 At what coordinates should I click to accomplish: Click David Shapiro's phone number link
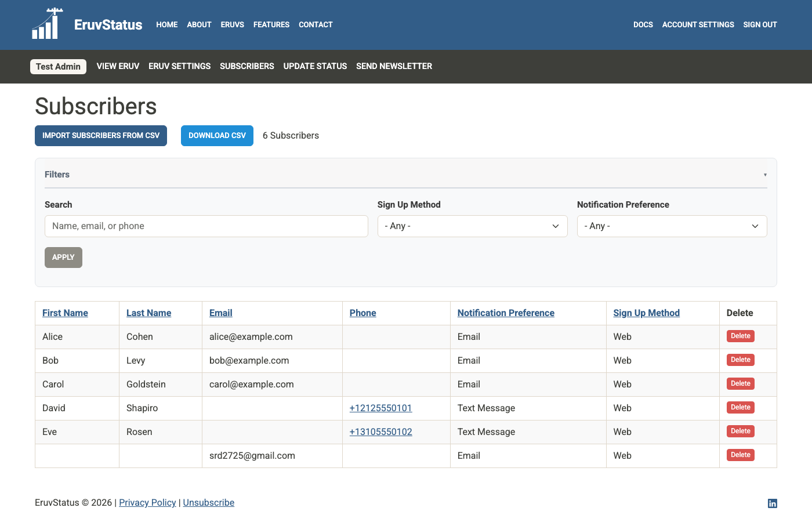pos(380,408)
